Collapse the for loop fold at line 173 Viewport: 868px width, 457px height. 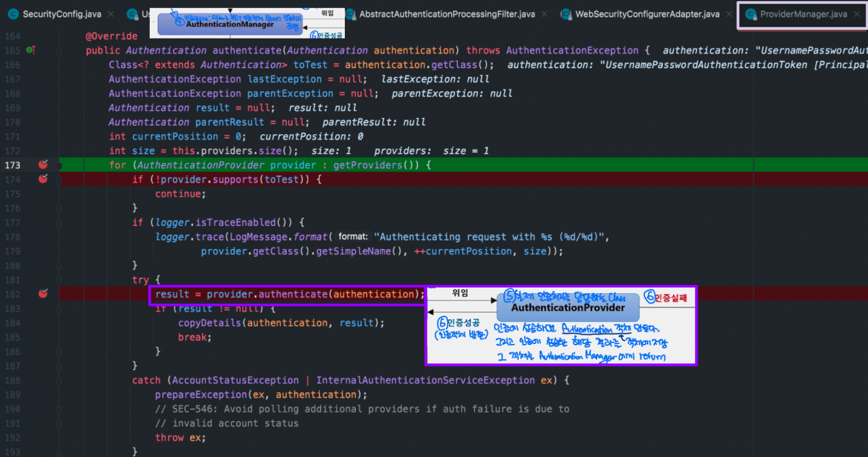pyautogui.click(x=59, y=165)
